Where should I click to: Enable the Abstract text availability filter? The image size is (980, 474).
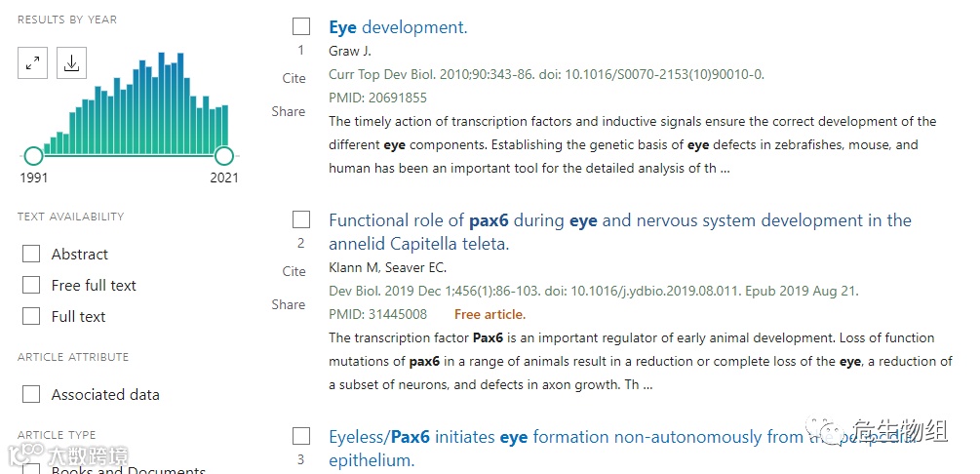[x=32, y=255]
